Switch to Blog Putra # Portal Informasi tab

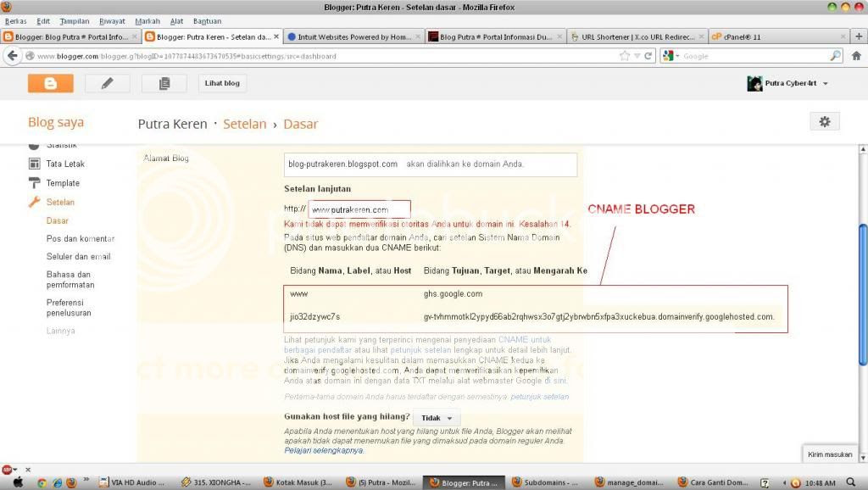pyautogui.click(x=496, y=36)
